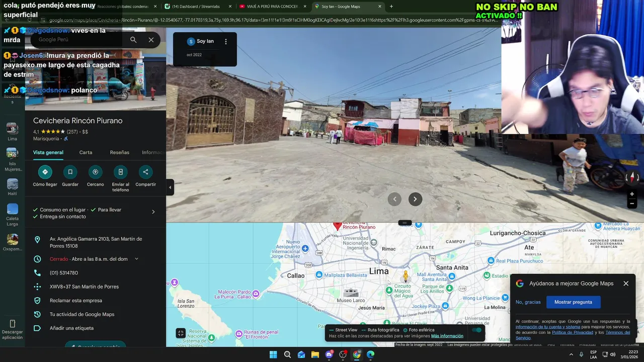
Task: Click Descargar aplicación in sidebar
Action: click(x=12, y=330)
